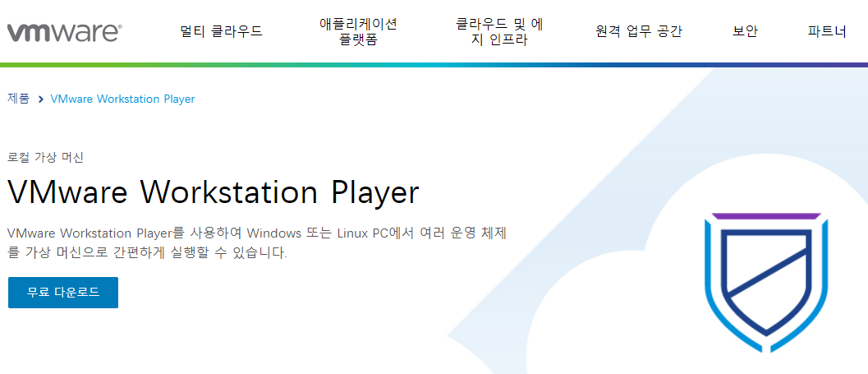Click the breadcrumb chevron after 제품

(x=40, y=99)
